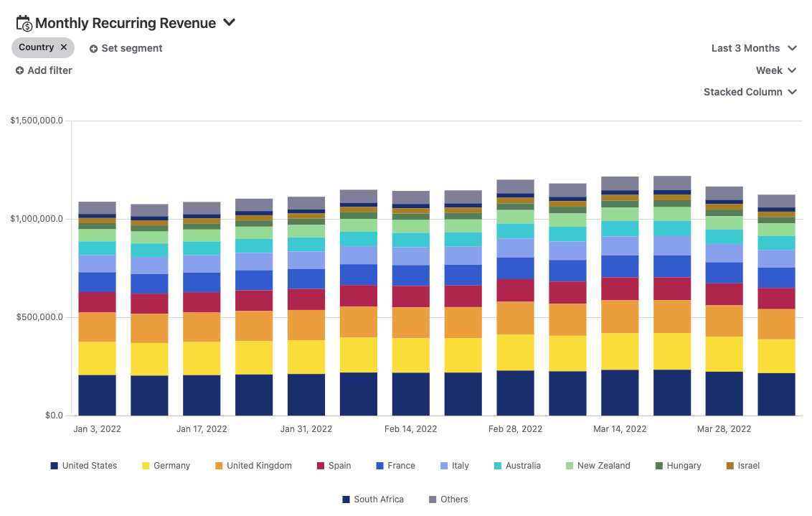Click the plus icon next to Set segment
Viewport: 812px width, 516px height.
(x=94, y=49)
